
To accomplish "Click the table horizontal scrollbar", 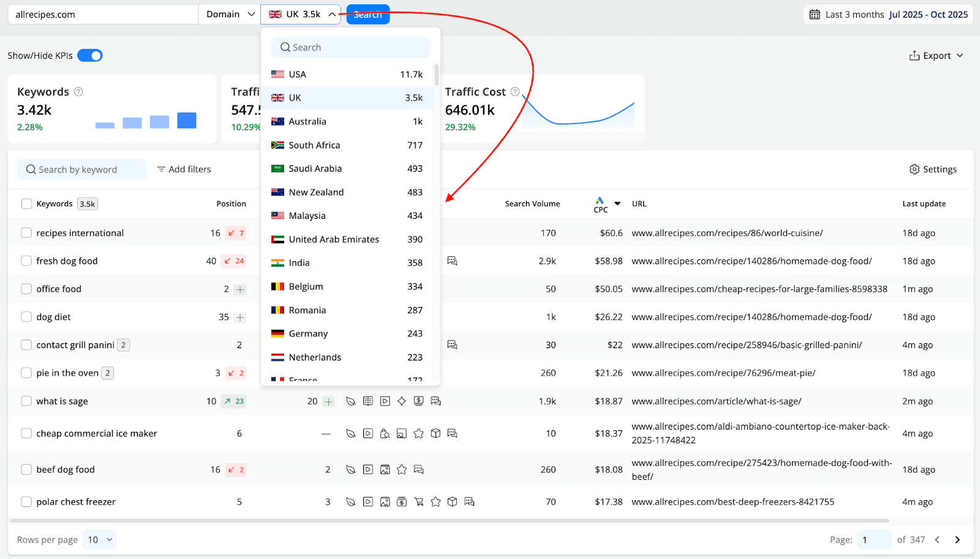I will pos(450,521).
